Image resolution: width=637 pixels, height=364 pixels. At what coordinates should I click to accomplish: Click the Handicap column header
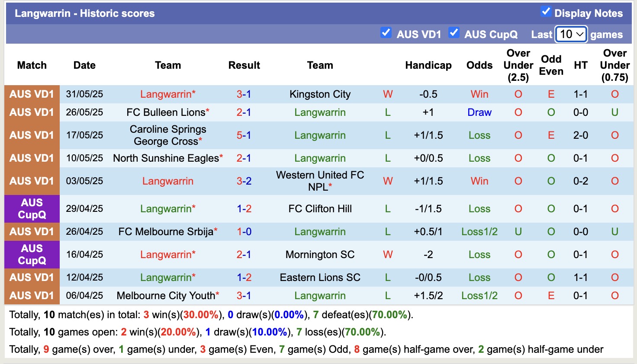[428, 65]
